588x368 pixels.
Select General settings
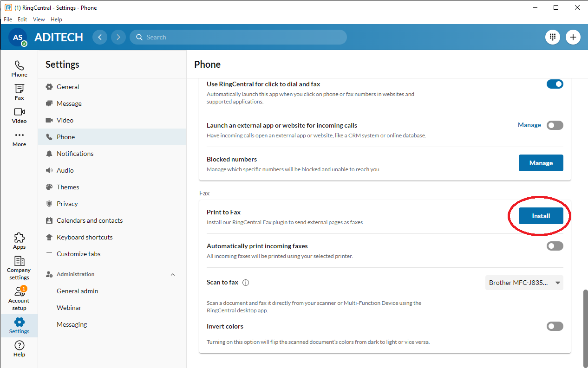(x=112, y=87)
